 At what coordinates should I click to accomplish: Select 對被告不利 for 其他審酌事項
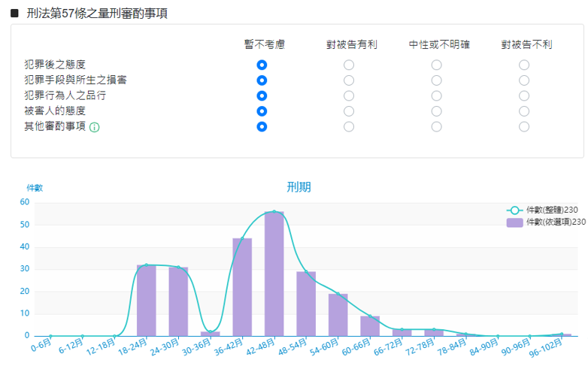(524, 126)
